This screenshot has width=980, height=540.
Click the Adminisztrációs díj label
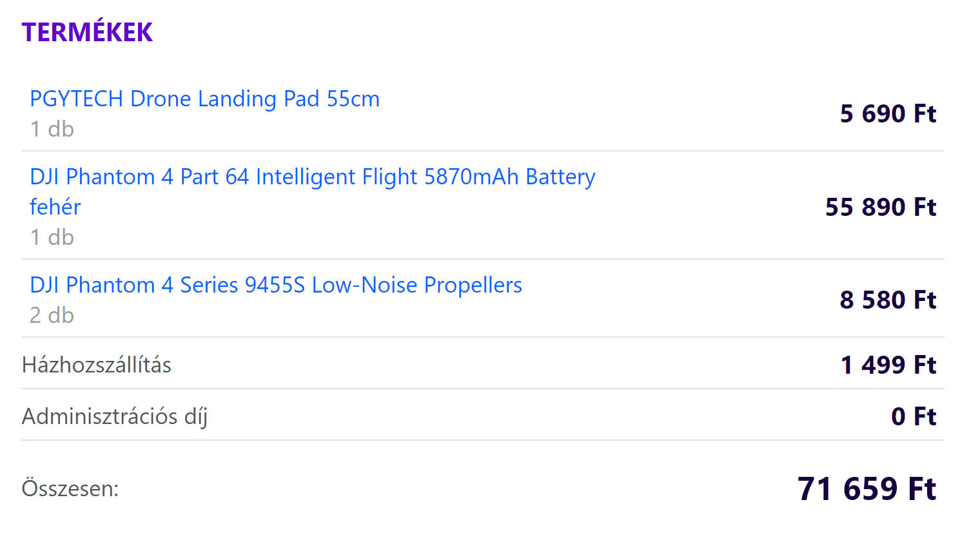tap(115, 417)
